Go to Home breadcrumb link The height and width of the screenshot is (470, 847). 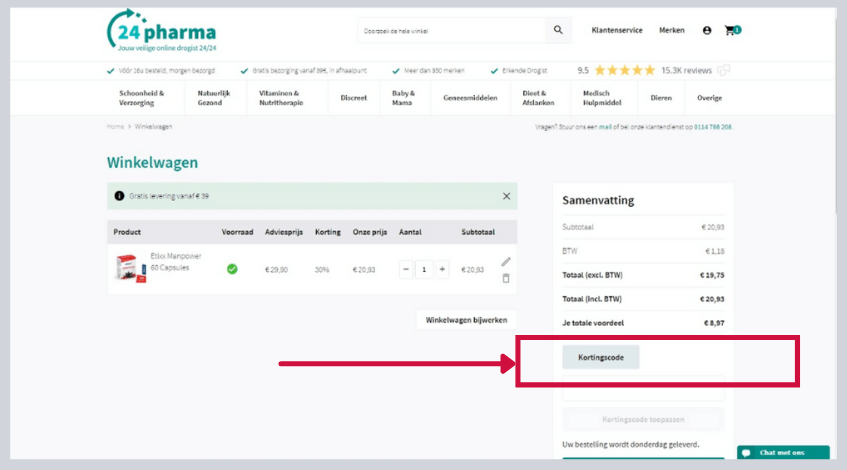pos(115,127)
